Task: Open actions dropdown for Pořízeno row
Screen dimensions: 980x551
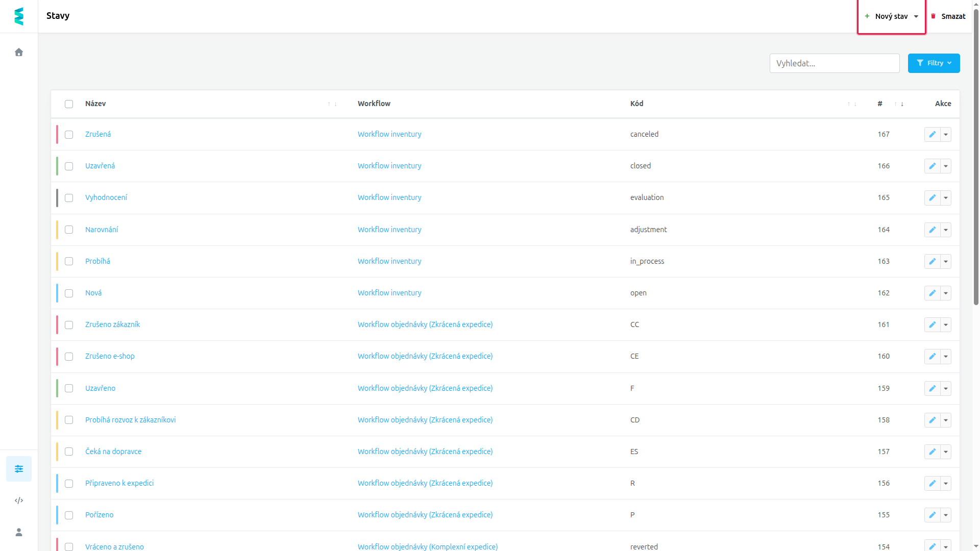Action: point(946,515)
